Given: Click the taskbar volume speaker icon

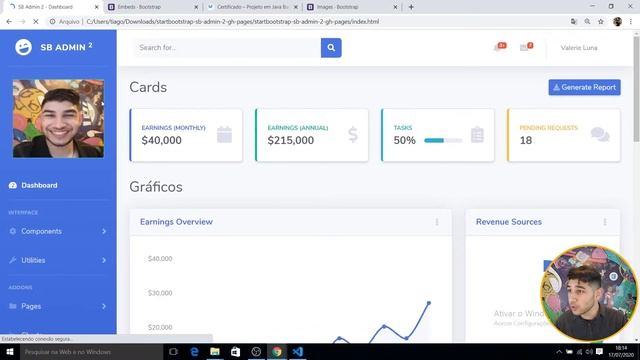Looking at the screenshot, I should (589, 351).
